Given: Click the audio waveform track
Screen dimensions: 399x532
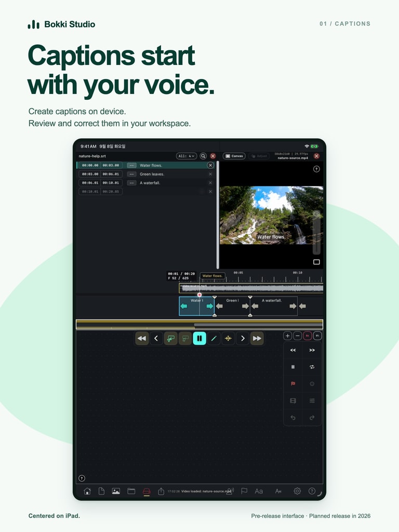Looking at the screenshot, I should [251, 288].
